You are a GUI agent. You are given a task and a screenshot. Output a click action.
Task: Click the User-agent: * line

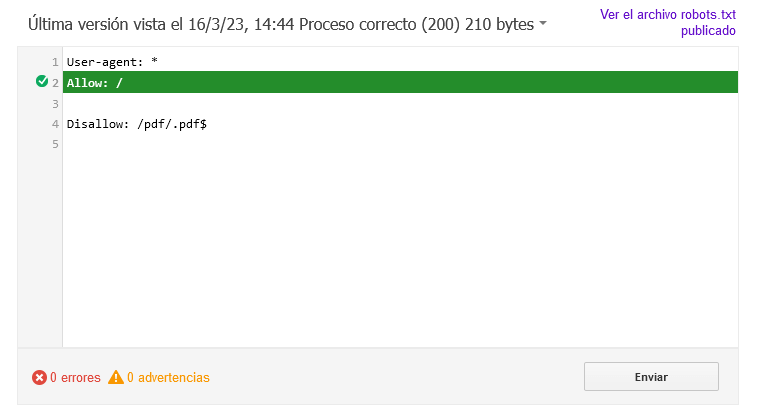click(400, 62)
